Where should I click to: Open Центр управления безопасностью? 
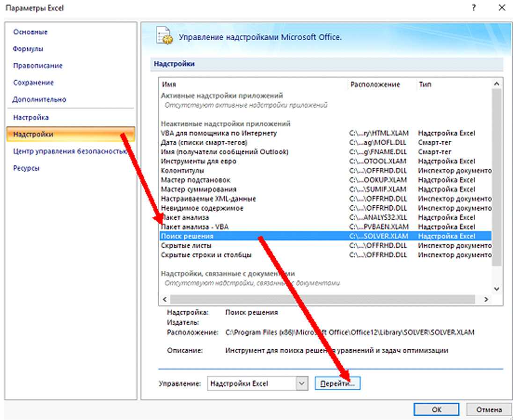[70, 152]
